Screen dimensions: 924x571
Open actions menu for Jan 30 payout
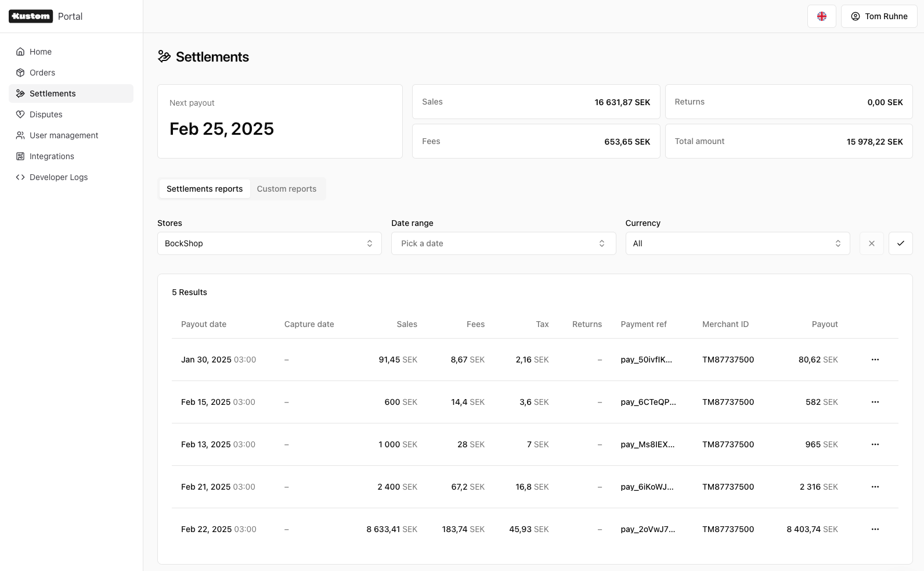point(875,360)
